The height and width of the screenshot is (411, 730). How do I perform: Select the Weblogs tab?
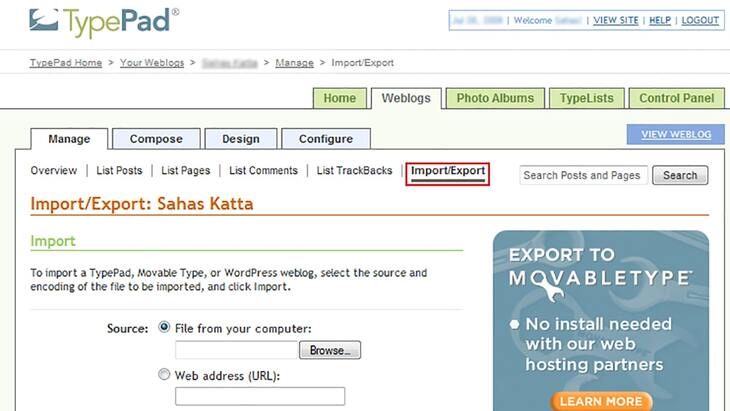click(406, 98)
